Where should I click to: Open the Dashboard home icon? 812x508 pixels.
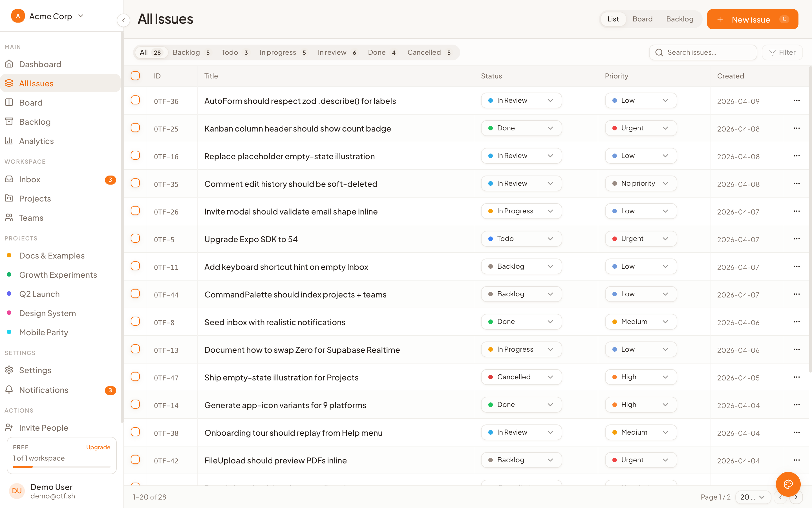(x=9, y=64)
